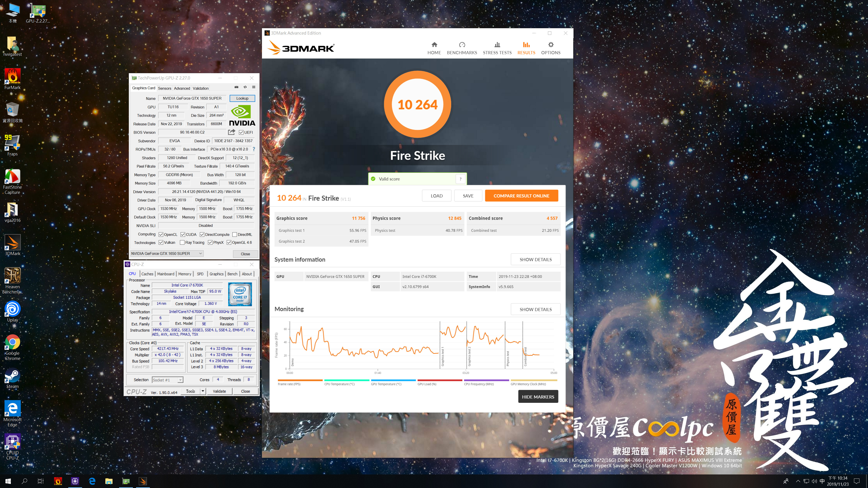Click the LOAD button in 3DMark
The height and width of the screenshot is (488, 868).
(436, 196)
